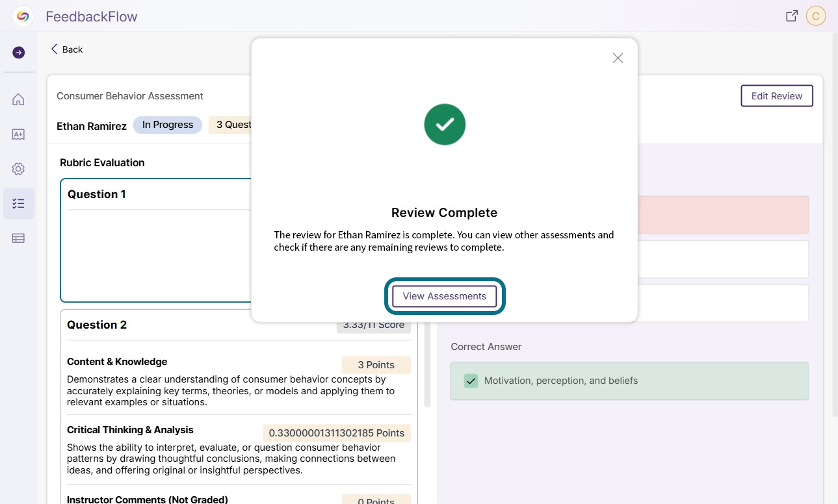Click the Correct Answer label
This screenshot has width=838, height=504.
point(486,347)
